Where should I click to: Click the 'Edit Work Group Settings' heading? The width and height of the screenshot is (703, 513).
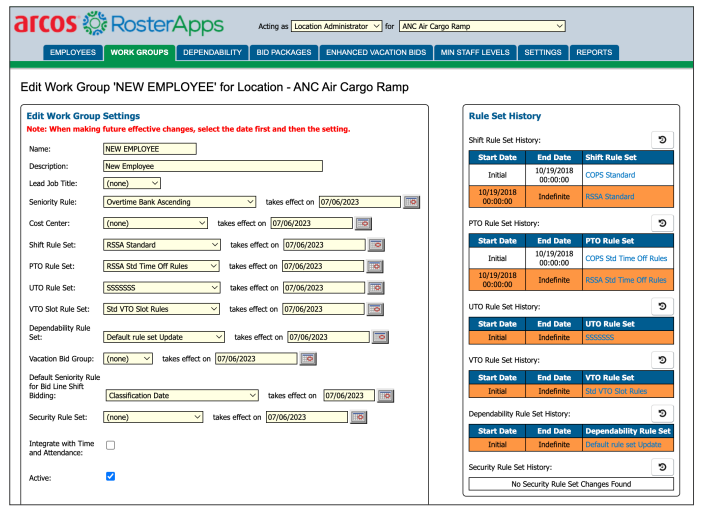tap(83, 116)
